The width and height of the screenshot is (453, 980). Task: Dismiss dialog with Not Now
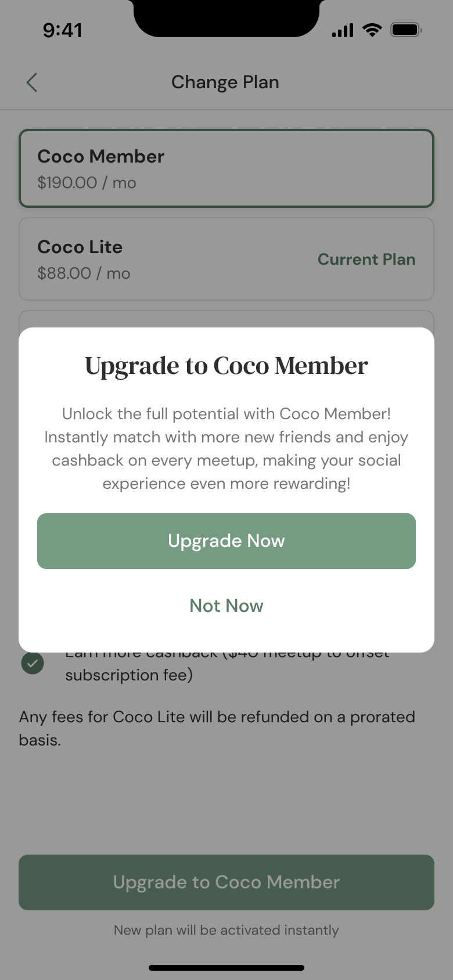click(227, 606)
